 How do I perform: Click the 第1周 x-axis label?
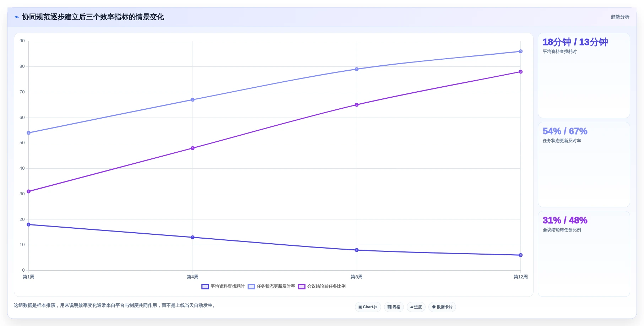click(x=29, y=277)
